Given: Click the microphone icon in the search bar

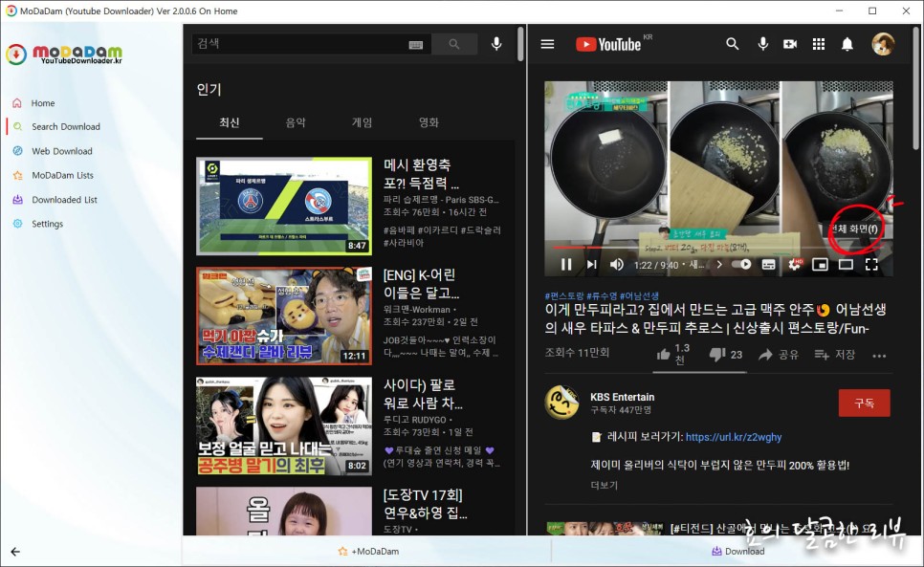Looking at the screenshot, I should (495, 43).
